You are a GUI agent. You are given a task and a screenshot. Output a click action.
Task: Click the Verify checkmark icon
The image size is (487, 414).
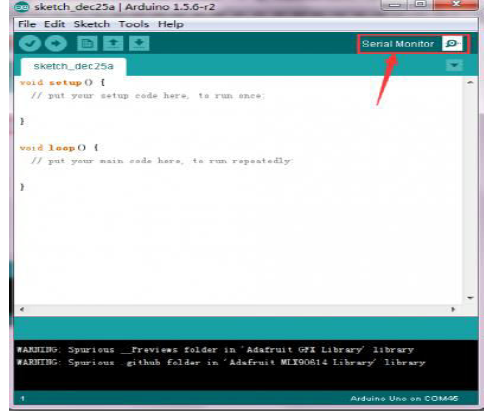(x=30, y=43)
